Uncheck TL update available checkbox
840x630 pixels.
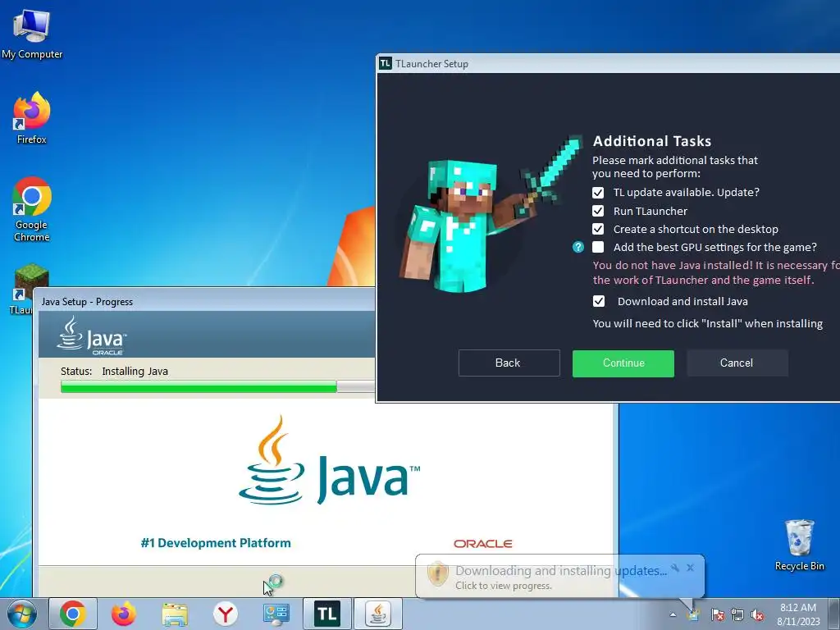pos(598,192)
